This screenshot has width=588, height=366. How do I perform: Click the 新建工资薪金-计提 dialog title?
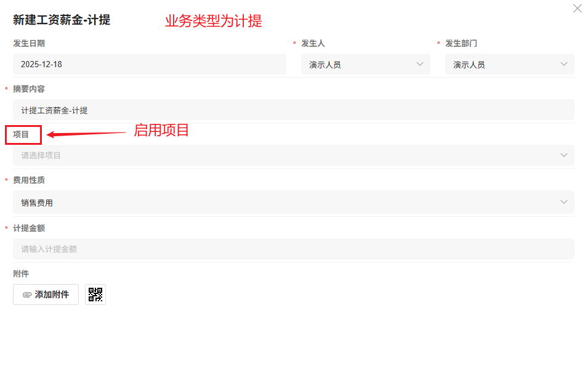[x=62, y=20]
